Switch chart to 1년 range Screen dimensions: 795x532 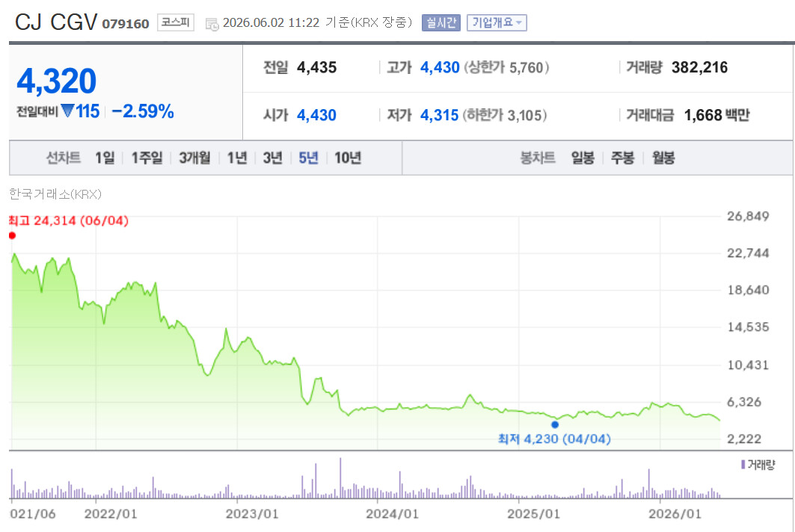click(237, 158)
